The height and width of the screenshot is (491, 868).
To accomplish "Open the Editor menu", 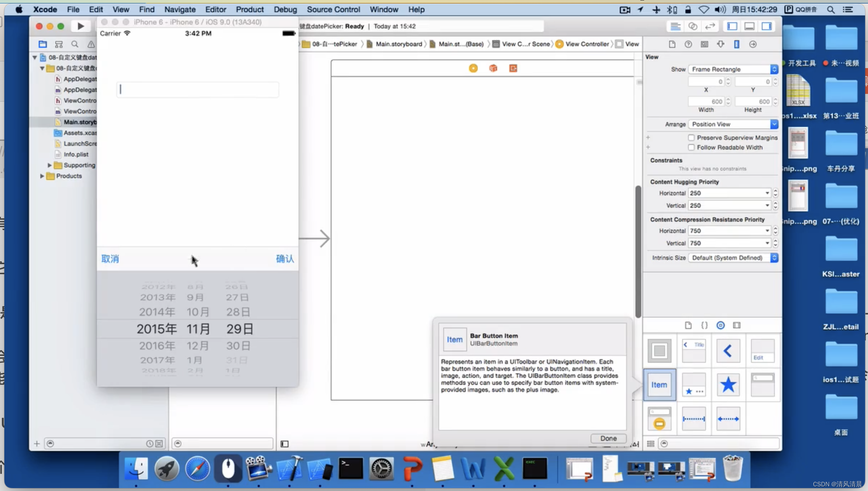I will click(x=216, y=9).
